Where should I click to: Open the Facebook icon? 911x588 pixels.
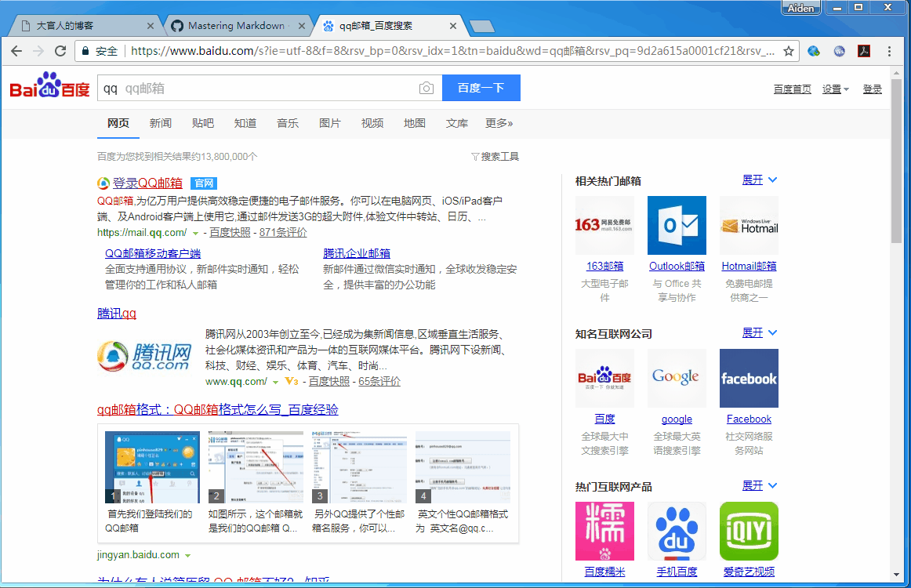pos(749,378)
